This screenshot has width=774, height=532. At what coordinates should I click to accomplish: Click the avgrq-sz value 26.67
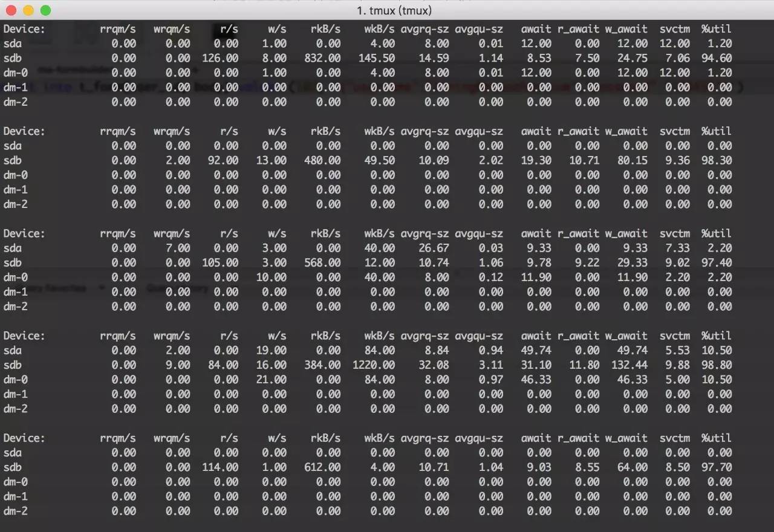coord(434,248)
